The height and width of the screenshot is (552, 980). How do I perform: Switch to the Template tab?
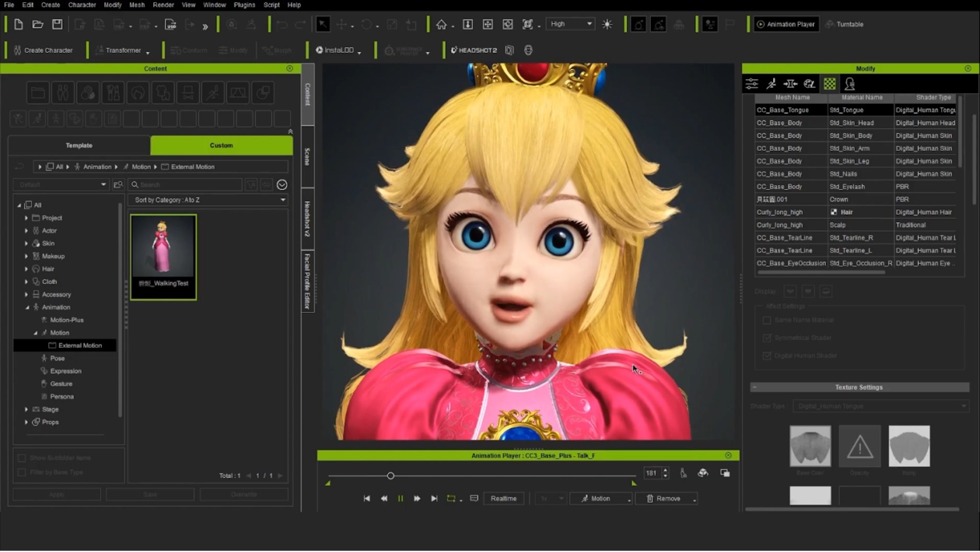point(79,145)
